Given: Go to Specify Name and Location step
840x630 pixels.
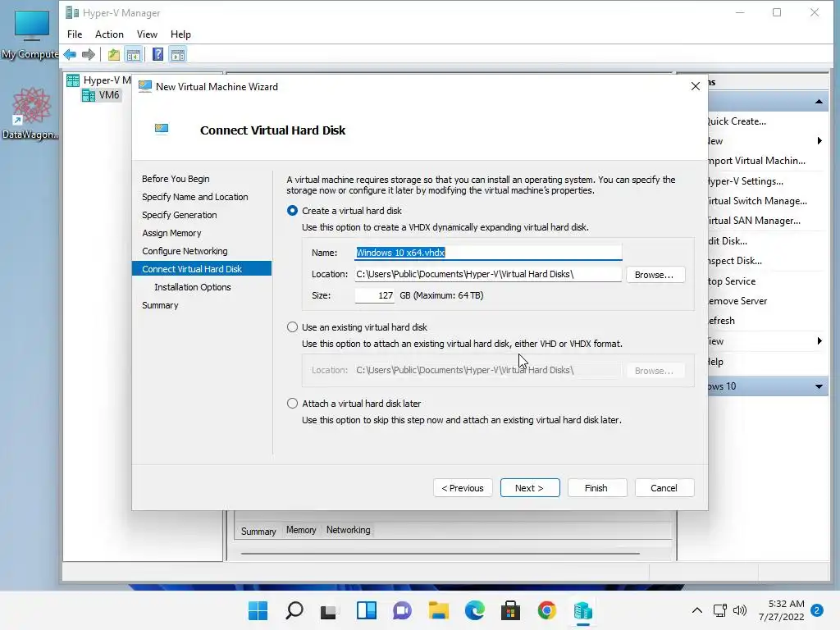Looking at the screenshot, I should tap(195, 197).
